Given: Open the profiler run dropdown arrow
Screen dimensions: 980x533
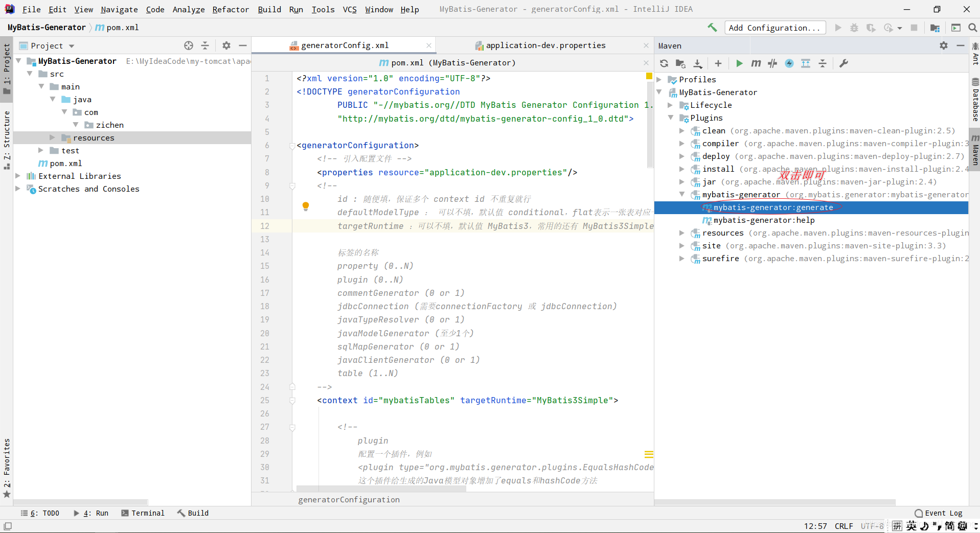Looking at the screenshot, I should click(900, 28).
